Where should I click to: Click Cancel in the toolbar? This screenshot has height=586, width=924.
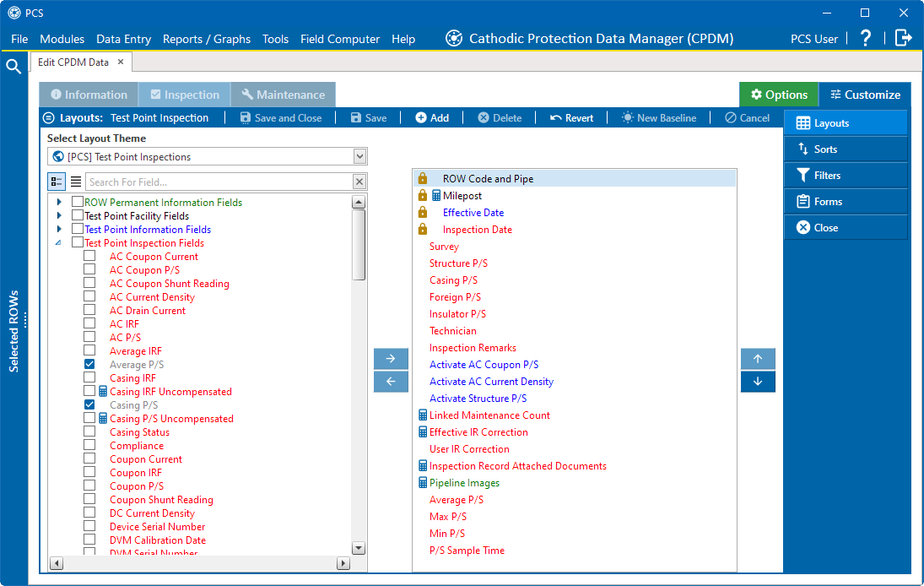(747, 118)
